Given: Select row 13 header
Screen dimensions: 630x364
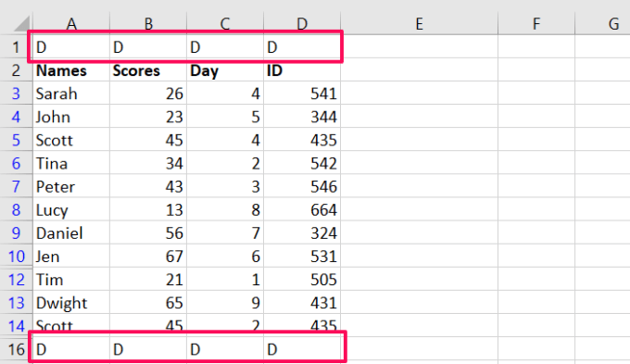Looking at the screenshot, I should coord(16,303).
